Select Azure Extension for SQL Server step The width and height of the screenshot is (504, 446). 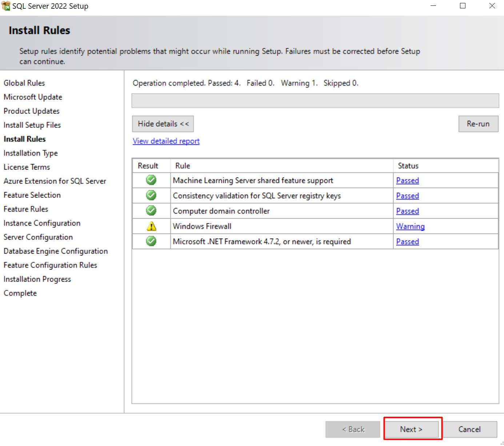point(55,181)
